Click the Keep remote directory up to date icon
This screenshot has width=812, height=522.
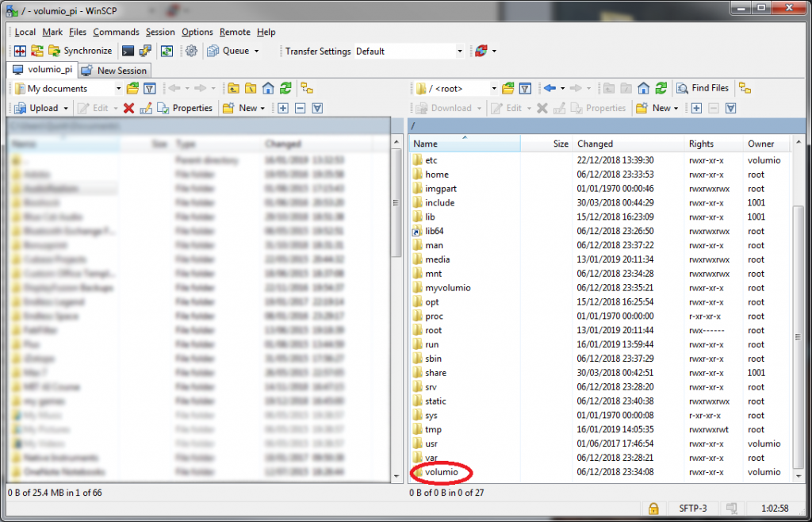(x=167, y=51)
